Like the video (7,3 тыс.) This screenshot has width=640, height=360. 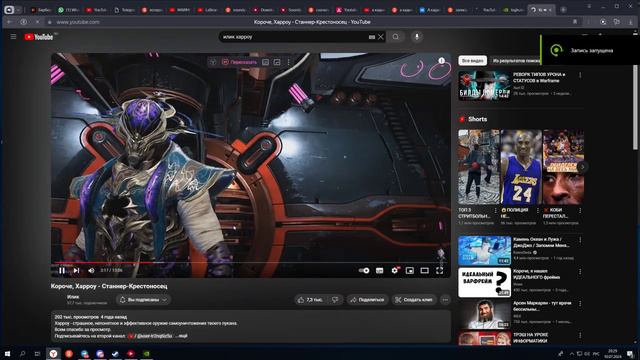click(x=310, y=300)
